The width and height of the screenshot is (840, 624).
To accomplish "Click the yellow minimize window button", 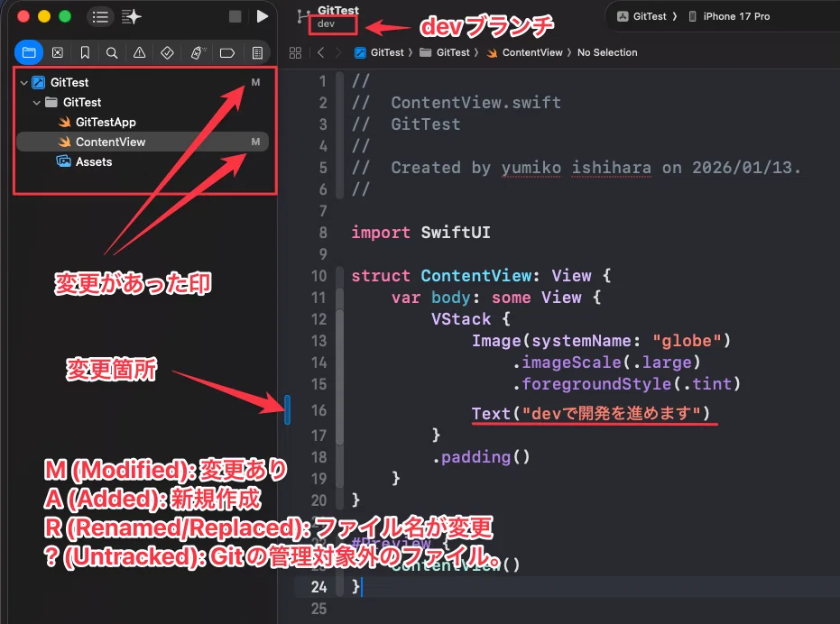I will [x=44, y=16].
